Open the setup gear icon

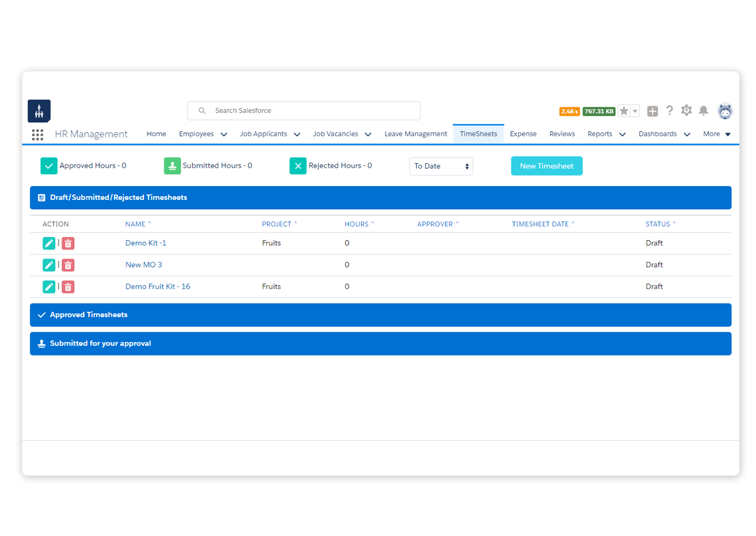(686, 111)
